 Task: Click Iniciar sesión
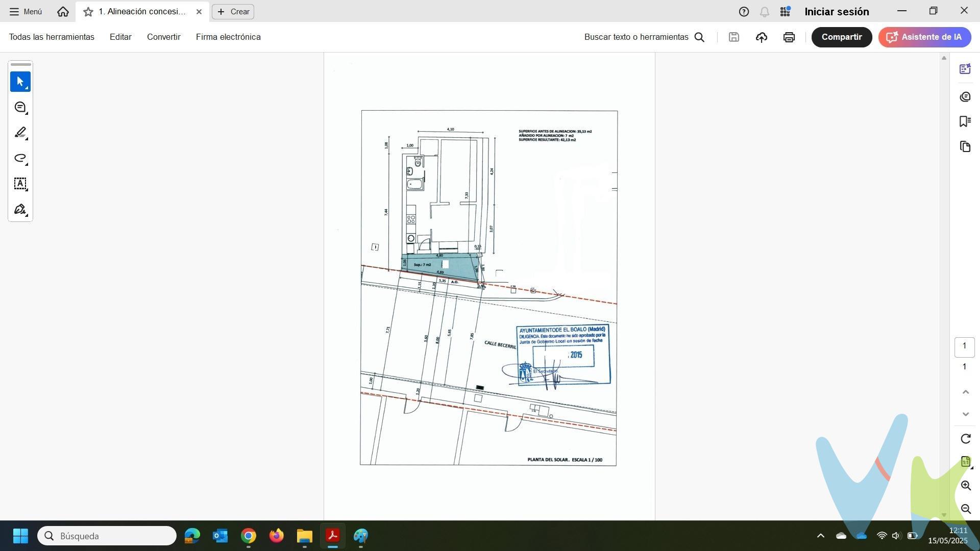[837, 12]
